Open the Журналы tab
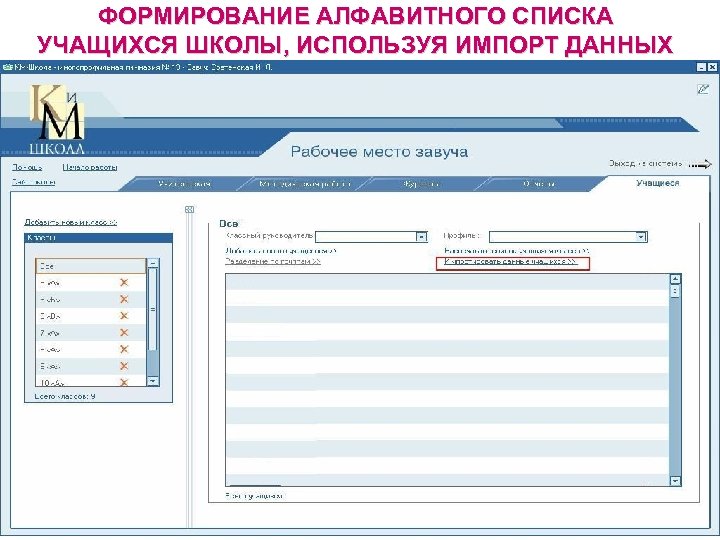The width and height of the screenshot is (720, 540). 420,184
